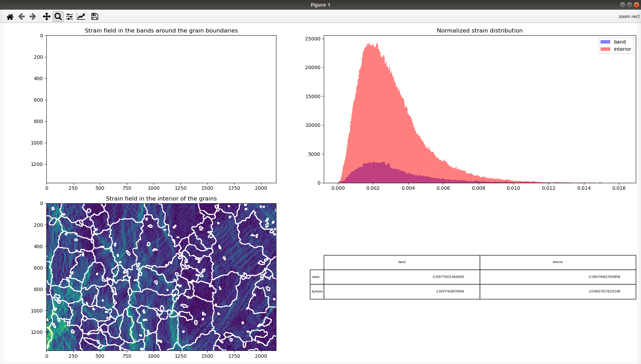Viewport: 641px width, 364px height.
Task: Click the 25000 y-axis tick label
Action: tap(313, 39)
